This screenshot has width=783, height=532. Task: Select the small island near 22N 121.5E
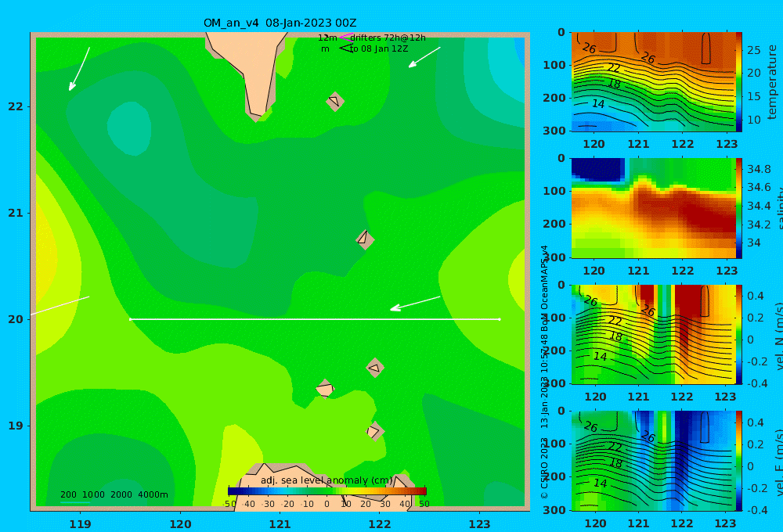point(334,101)
